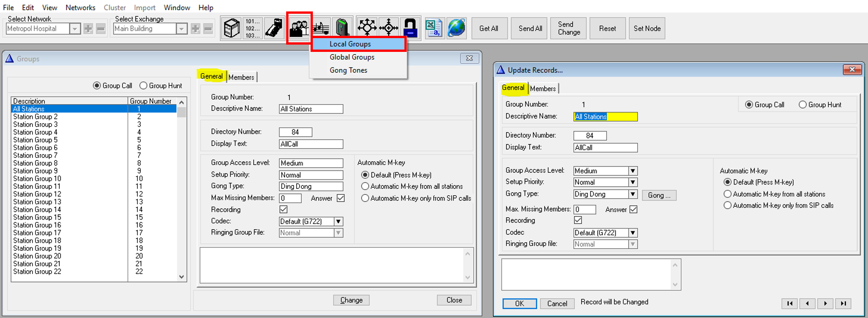868x318 pixels.
Task: Open the green door station toolbar icon
Action: (x=342, y=28)
